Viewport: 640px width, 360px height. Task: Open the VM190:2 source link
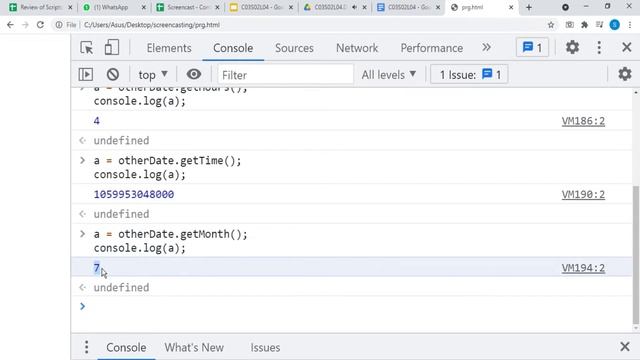(x=583, y=195)
